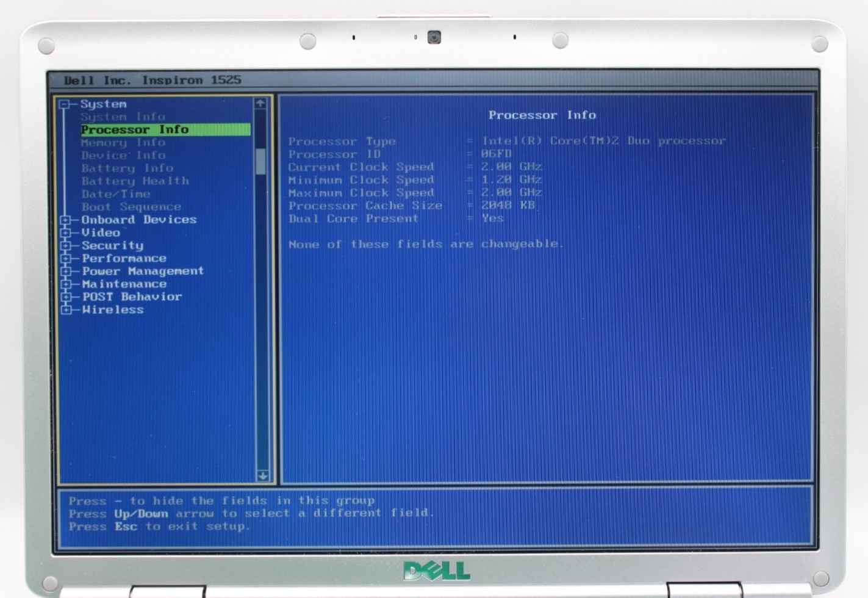Image resolution: width=868 pixels, height=598 pixels.
Task: Open Device Info entry
Action: pos(123,155)
